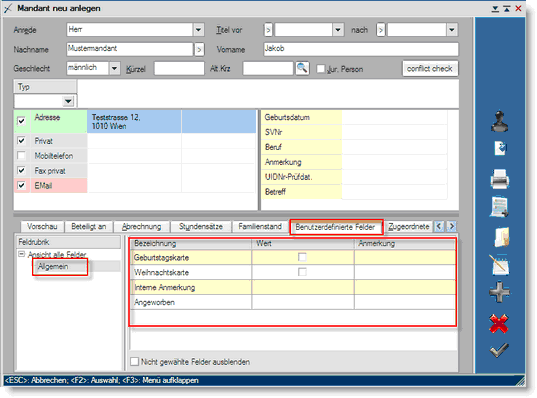537x398 pixels.
Task: Click the grey plus add icon
Action: [499, 292]
